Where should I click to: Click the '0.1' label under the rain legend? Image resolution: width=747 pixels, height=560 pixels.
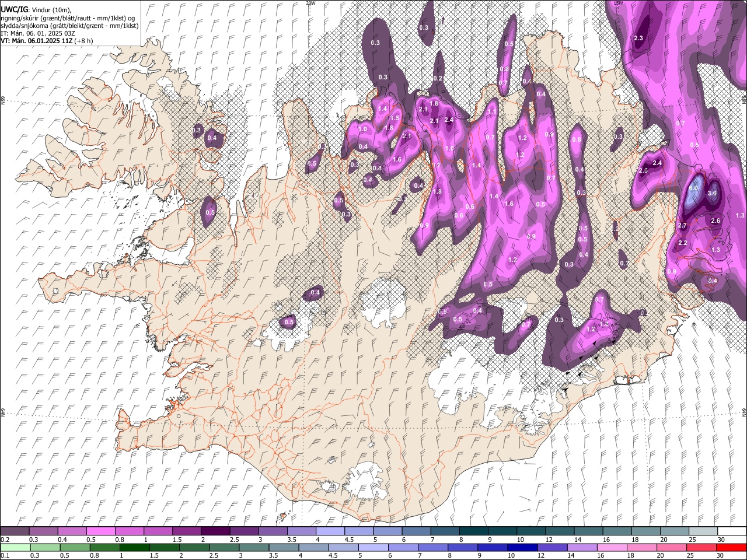(x=5, y=556)
